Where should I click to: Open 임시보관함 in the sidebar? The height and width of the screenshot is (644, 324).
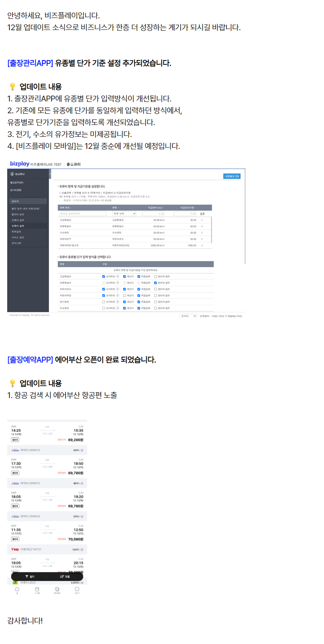[x=16, y=190]
